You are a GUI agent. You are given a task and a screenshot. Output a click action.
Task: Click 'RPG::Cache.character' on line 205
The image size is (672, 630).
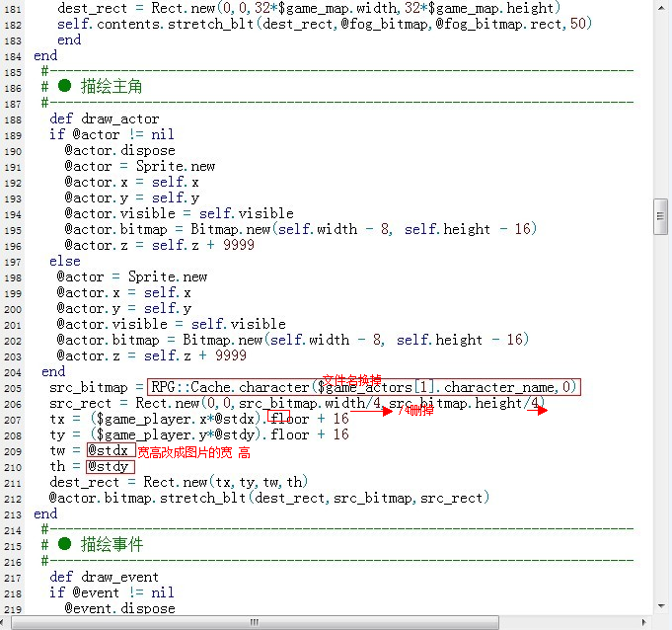coord(230,387)
